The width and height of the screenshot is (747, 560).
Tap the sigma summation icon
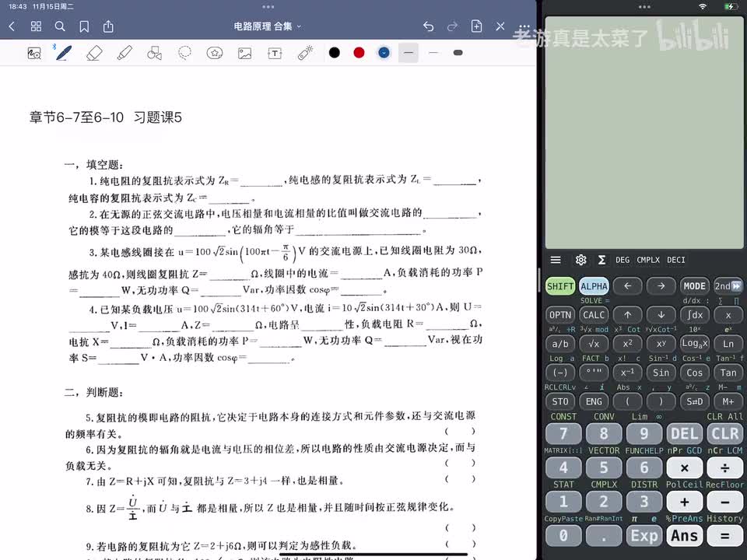click(x=601, y=260)
